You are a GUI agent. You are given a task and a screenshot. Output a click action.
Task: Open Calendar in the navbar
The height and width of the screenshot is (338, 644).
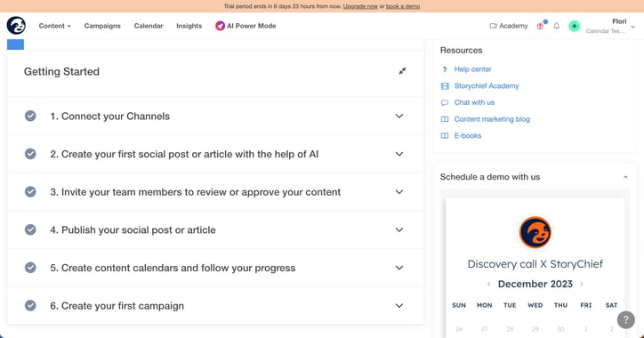[149, 26]
